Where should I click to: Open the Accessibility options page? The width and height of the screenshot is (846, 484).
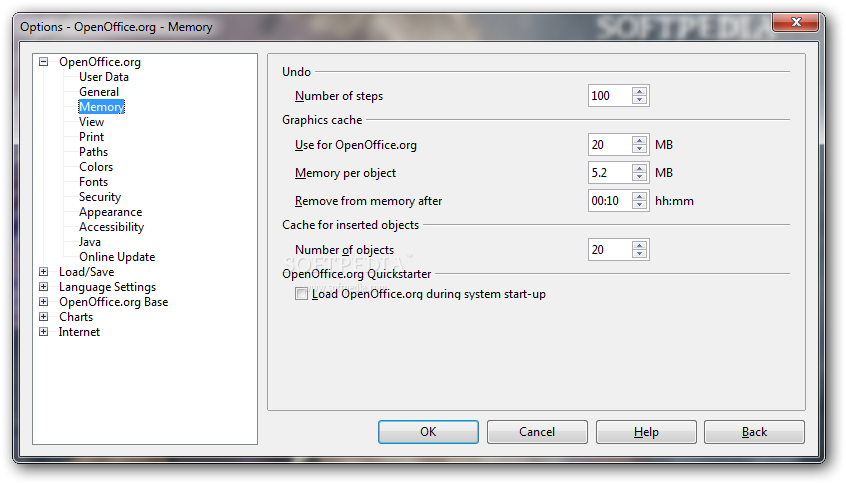111,227
